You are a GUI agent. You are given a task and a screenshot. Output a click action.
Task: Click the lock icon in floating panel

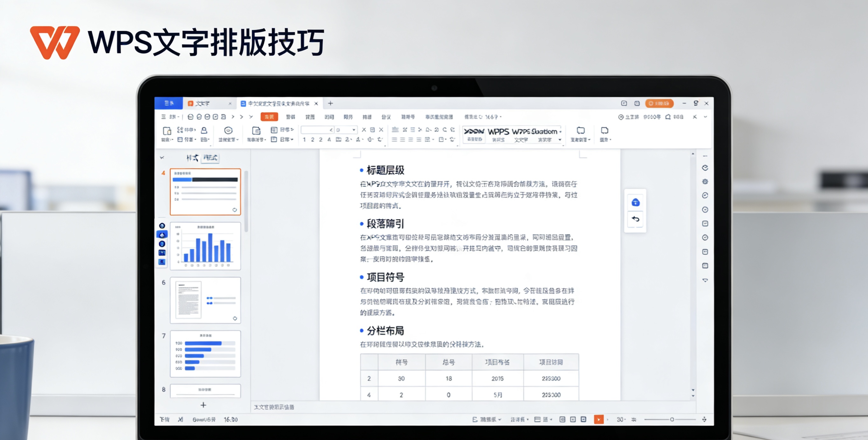pos(635,202)
